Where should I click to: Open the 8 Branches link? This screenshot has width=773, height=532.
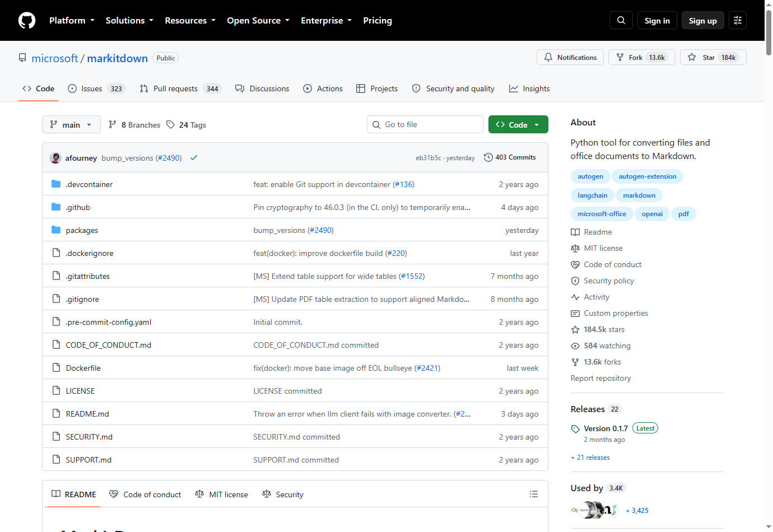[x=134, y=125]
